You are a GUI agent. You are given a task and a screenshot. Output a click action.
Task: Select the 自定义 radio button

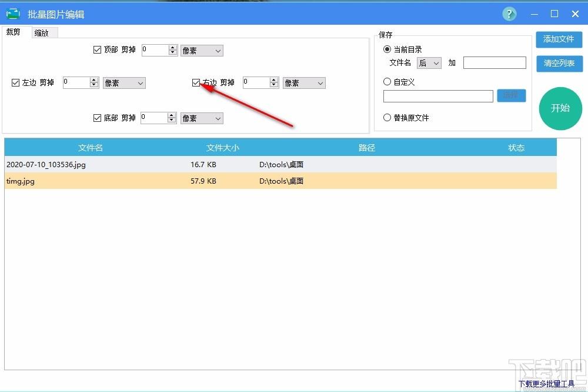pyautogui.click(x=387, y=82)
